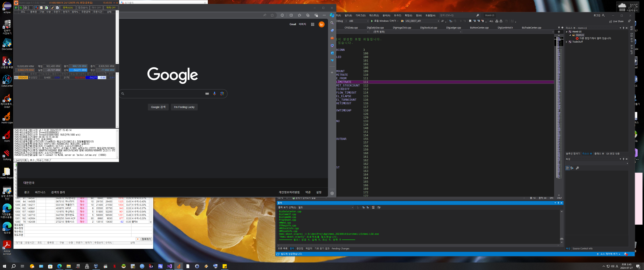Open Edge browser extensions puzzle icon
This screenshot has height=270, width=644.
pyautogui.click(x=282, y=15)
